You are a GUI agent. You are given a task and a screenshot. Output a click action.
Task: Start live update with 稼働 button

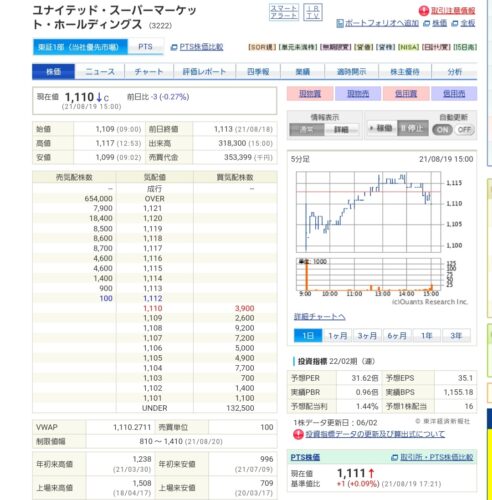click(382, 128)
